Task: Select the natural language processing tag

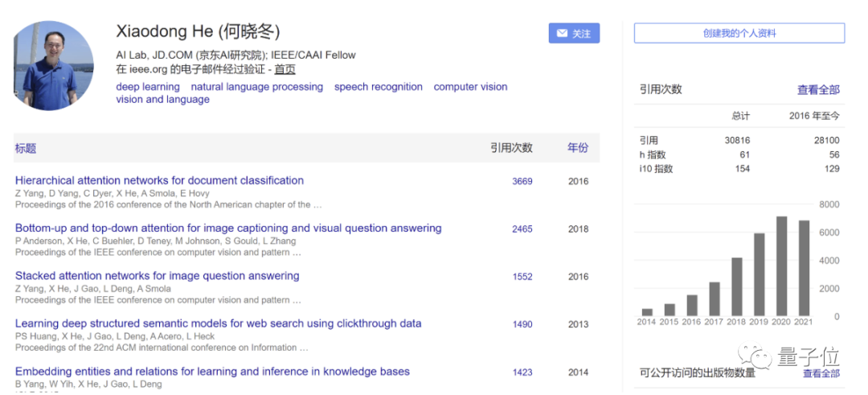Action: (x=256, y=87)
